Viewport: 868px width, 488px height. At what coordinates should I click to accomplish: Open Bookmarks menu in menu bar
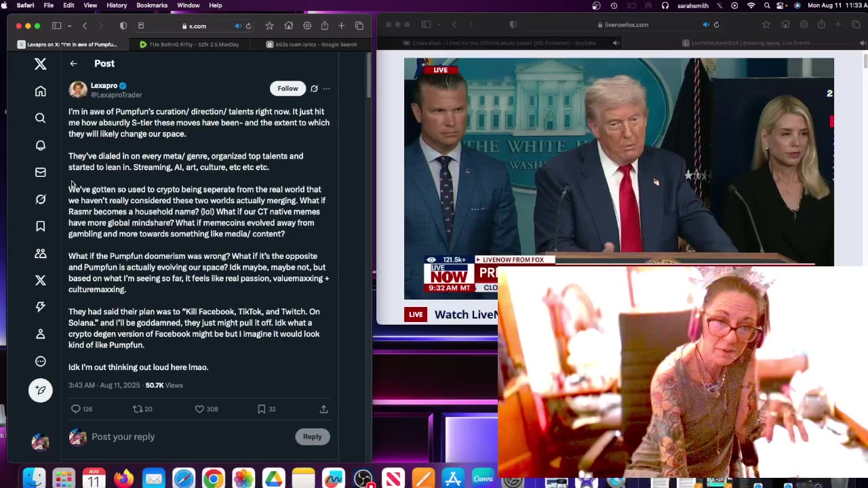(x=152, y=5)
